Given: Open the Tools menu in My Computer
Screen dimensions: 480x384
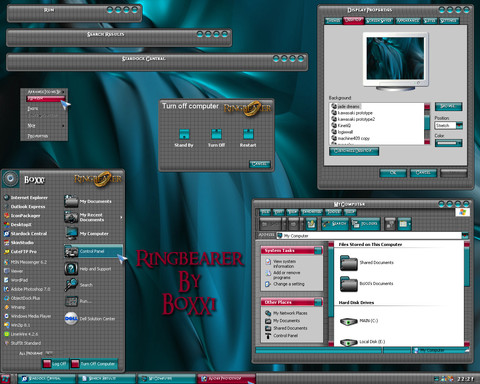Looking at the screenshot, I should [333, 212].
